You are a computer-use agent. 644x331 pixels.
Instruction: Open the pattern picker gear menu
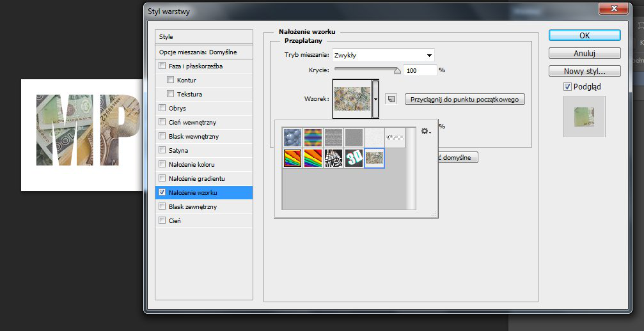point(426,131)
